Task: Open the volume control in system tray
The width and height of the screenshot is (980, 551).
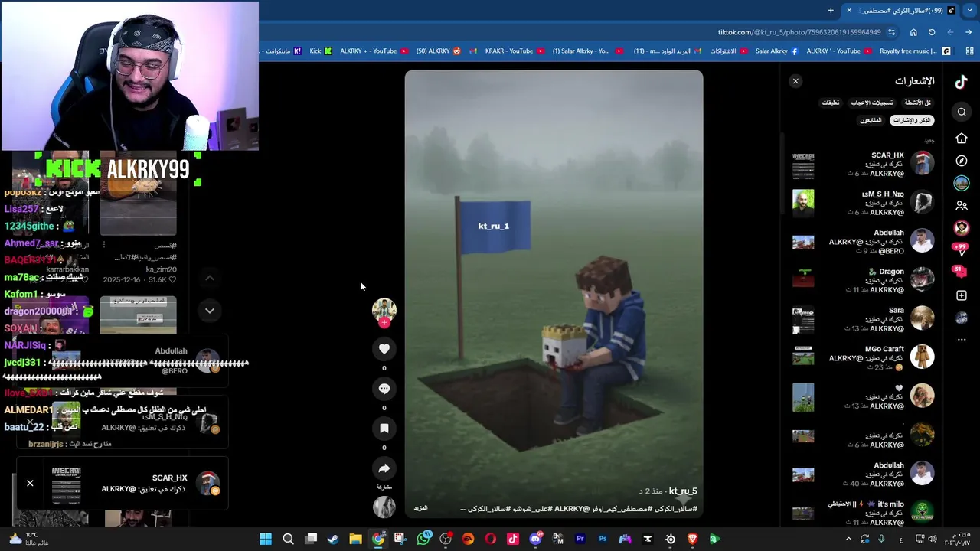Action: (x=933, y=539)
